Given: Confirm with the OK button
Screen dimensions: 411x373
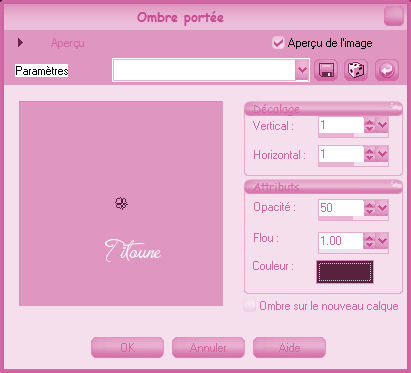Looking at the screenshot, I should click(x=127, y=347).
